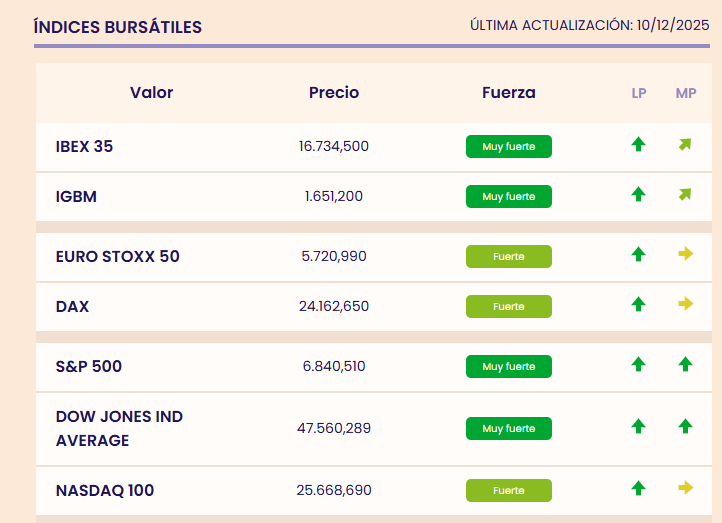This screenshot has height=523, width=722.
Task: Click Dow Jones long-term up arrow
Action: [x=638, y=427]
